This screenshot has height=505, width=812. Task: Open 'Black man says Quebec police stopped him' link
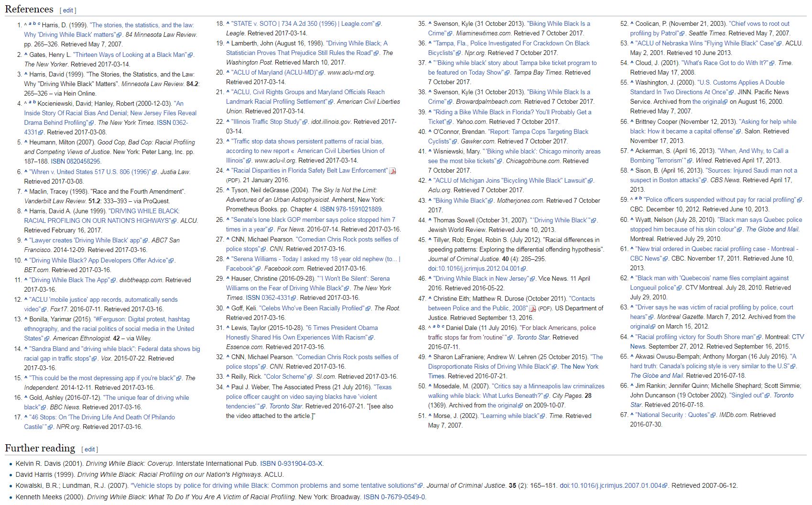(716, 225)
